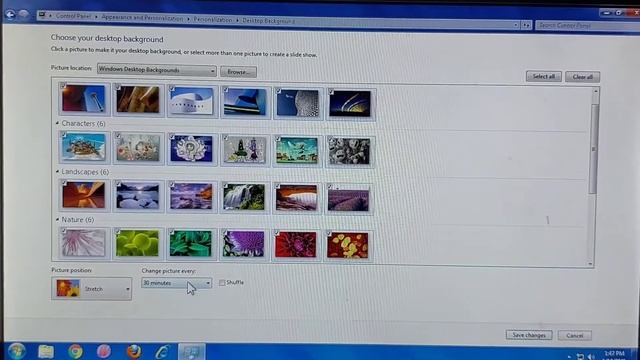Click Control Panel in the breadcrumb
This screenshot has height=360, width=640.
(x=73, y=16)
